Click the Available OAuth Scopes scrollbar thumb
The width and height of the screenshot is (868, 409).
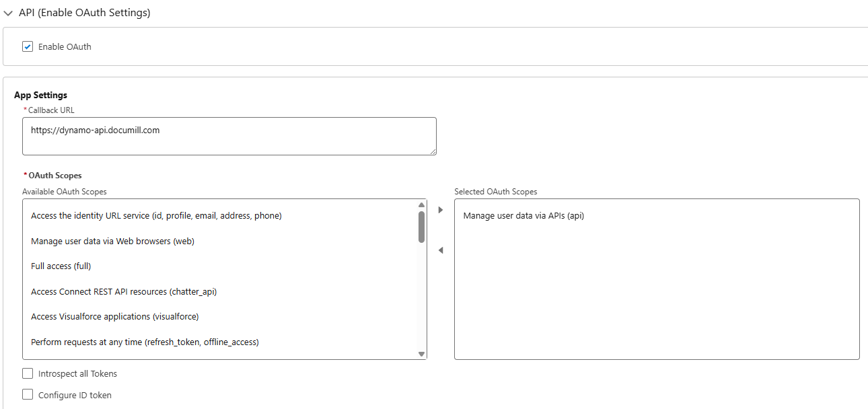pos(421,227)
